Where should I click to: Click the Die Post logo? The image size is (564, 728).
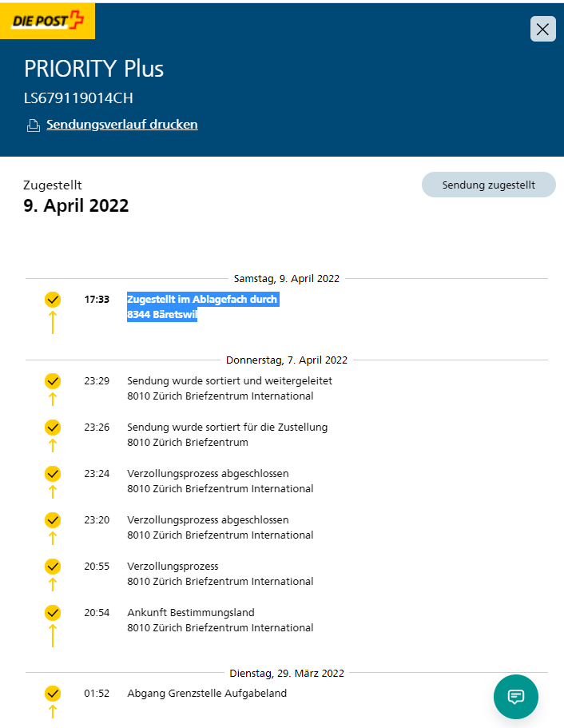48,21
